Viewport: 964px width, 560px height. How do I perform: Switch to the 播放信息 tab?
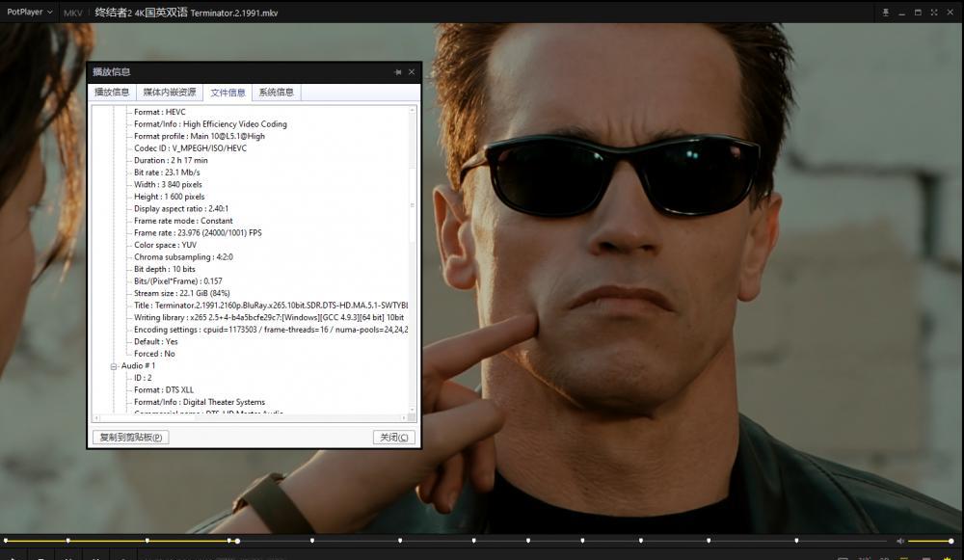pyautogui.click(x=112, y=93)
